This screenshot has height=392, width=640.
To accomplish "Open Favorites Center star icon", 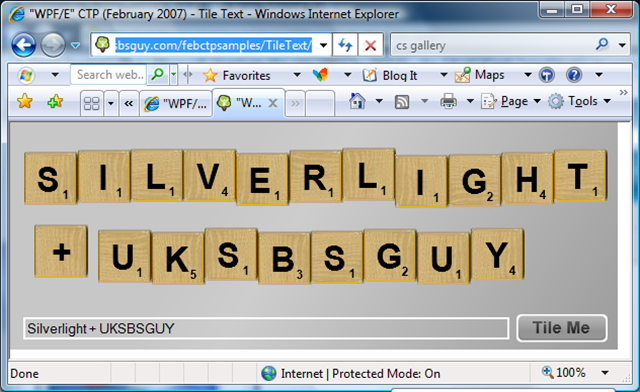I will tap(25, 101).
